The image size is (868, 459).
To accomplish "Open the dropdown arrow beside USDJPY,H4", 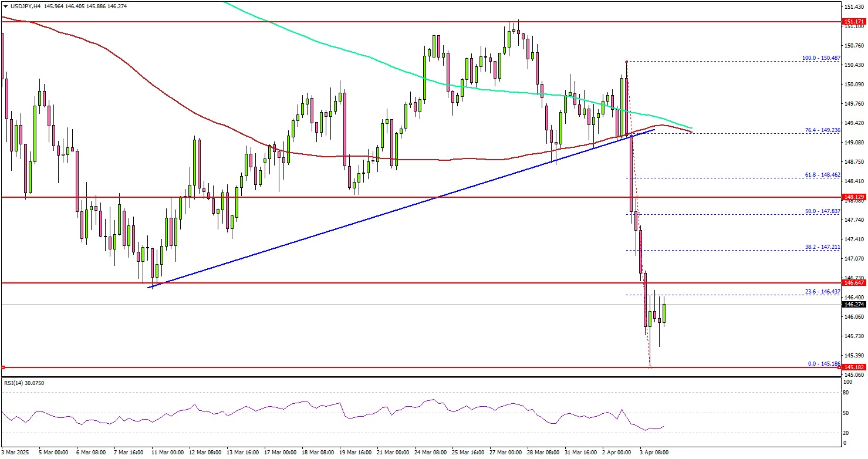I will [5, 5].
